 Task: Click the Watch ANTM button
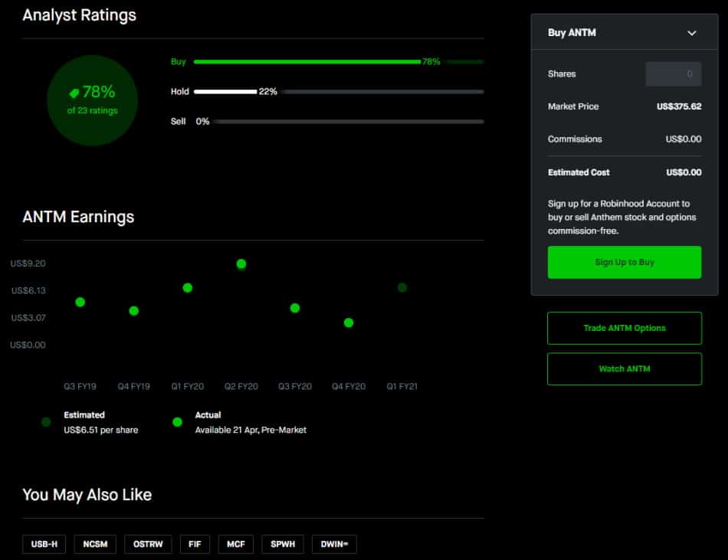[625, 368]
